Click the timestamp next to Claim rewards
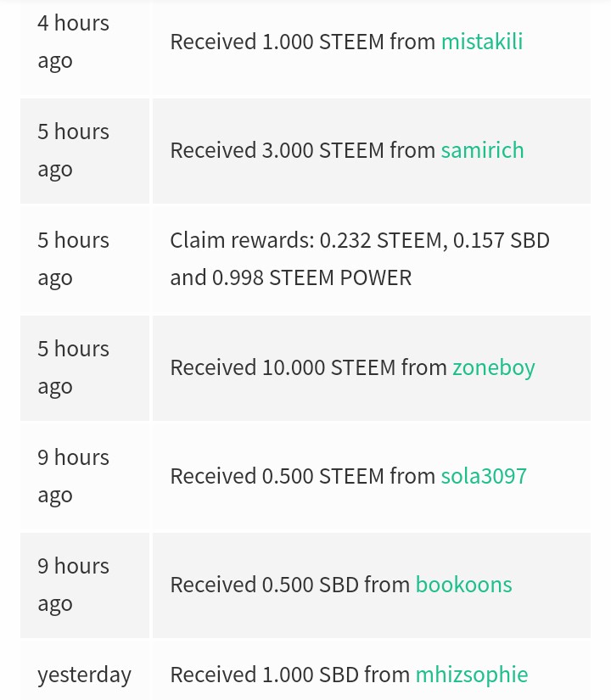Image resolution: width=611 pixels, height=700 pixels. pos(73,259)
